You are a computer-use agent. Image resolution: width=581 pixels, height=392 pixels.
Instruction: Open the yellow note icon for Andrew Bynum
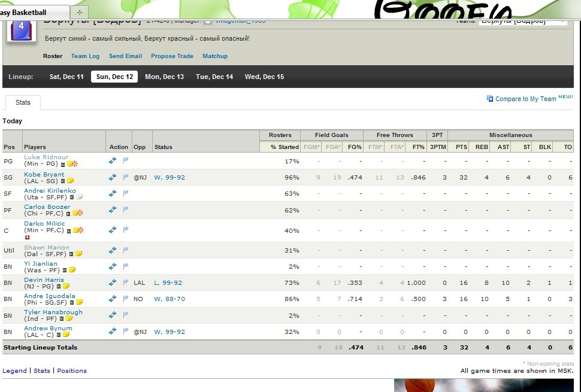point(66,335)
